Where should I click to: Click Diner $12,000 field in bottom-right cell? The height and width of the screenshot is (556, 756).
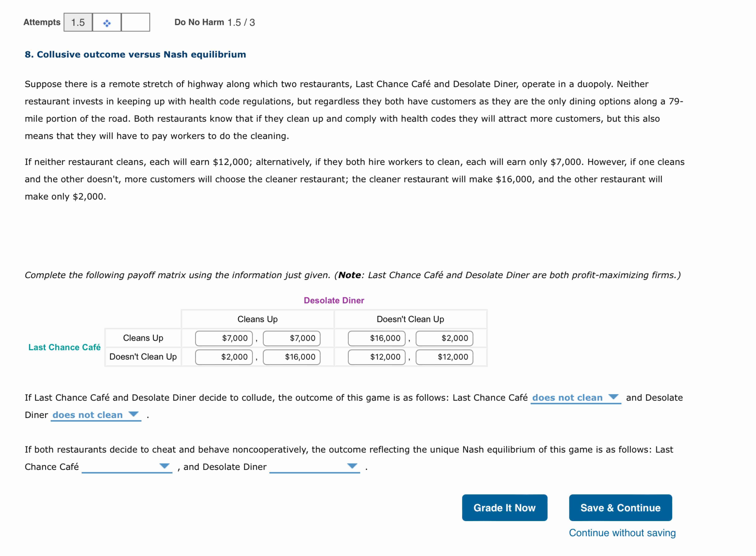(x=444, y=357)
